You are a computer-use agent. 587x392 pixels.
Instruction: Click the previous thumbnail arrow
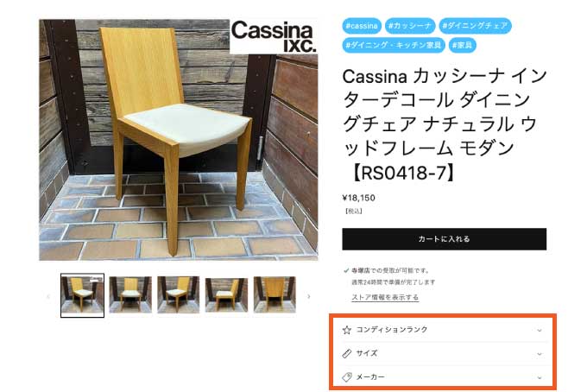point(48,296)
